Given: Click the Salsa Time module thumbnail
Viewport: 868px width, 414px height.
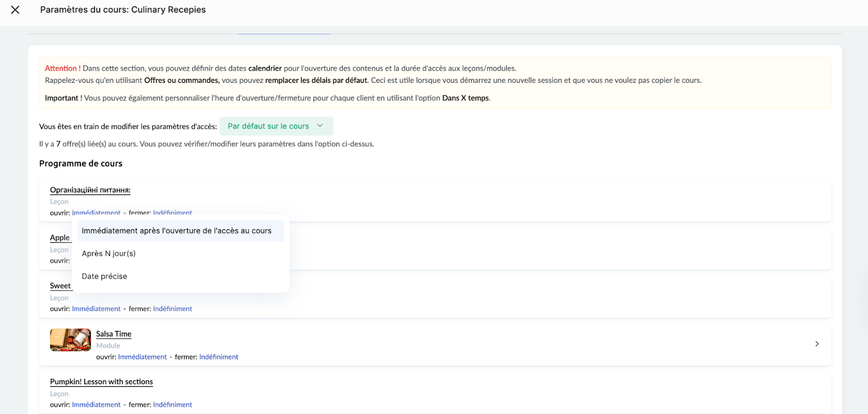Looking at the screenshot, I should click(71, 340).
